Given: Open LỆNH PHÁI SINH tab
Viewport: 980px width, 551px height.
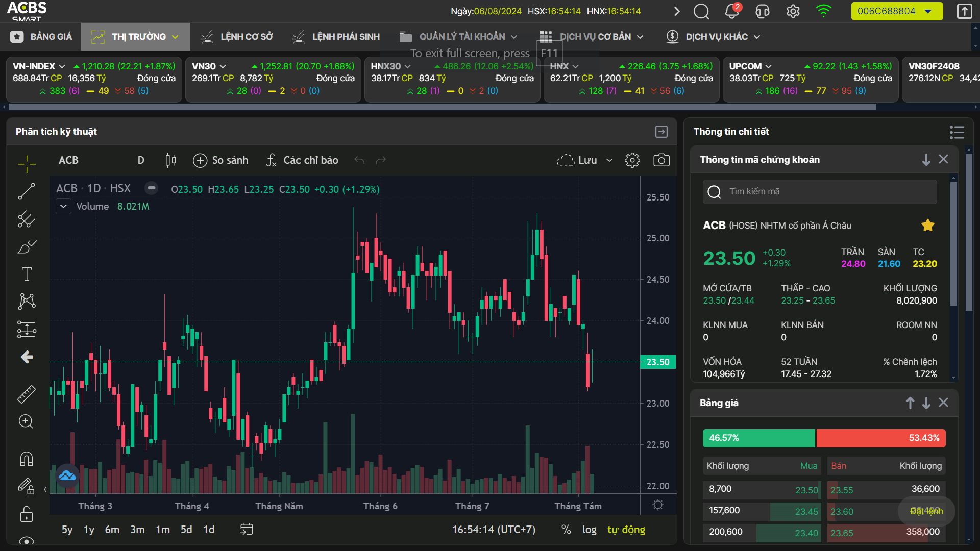Looking at the screenshot, I should (x=336, y=37).
